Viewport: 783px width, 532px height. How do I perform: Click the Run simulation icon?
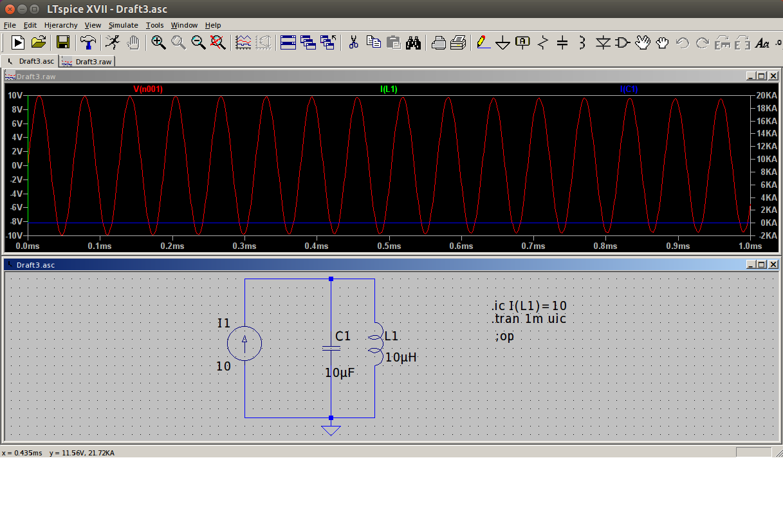(112, 42)
